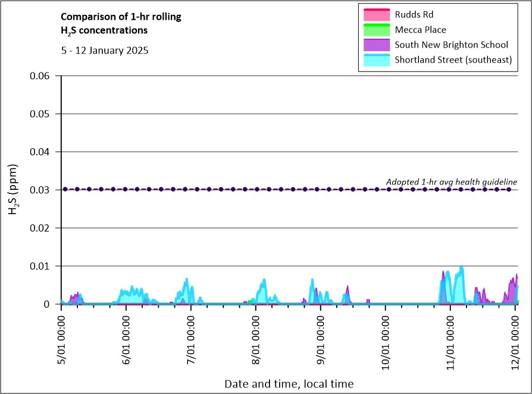Click the pink Rudds Rd legend swatch
Image resolution: width=532 pixels, height=394 pixels.
[375, 14]
